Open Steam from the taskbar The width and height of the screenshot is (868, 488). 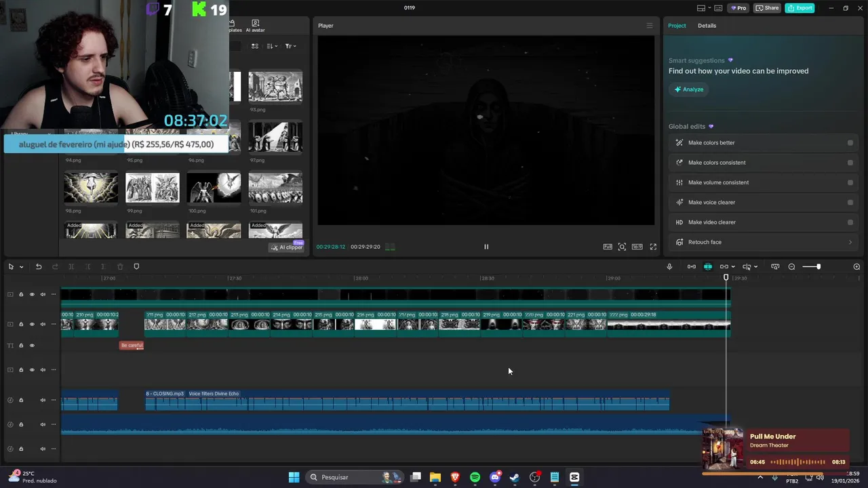click(x=515, y=477)
